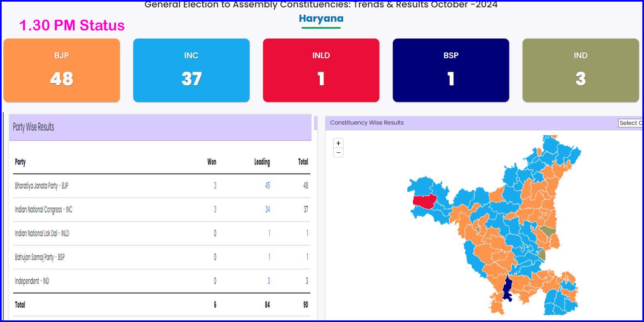Click the map zoom out minus button
The image size is (644, 322).
(338, 153)
